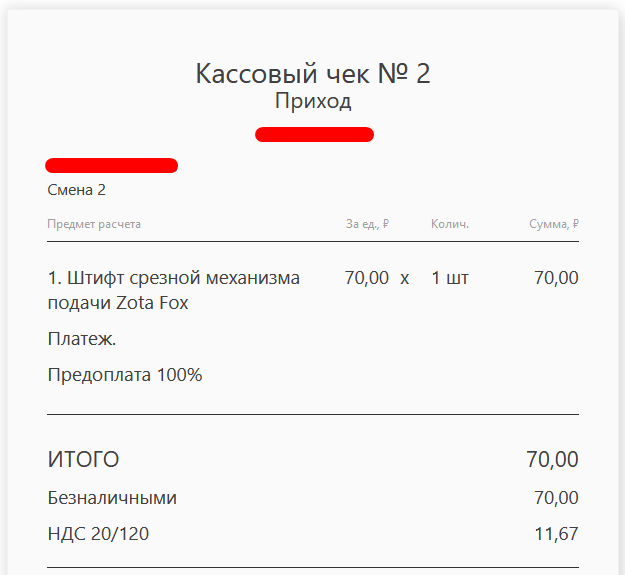Select item name Штифт срезной механизма подачи

click(x=173, y=290)
